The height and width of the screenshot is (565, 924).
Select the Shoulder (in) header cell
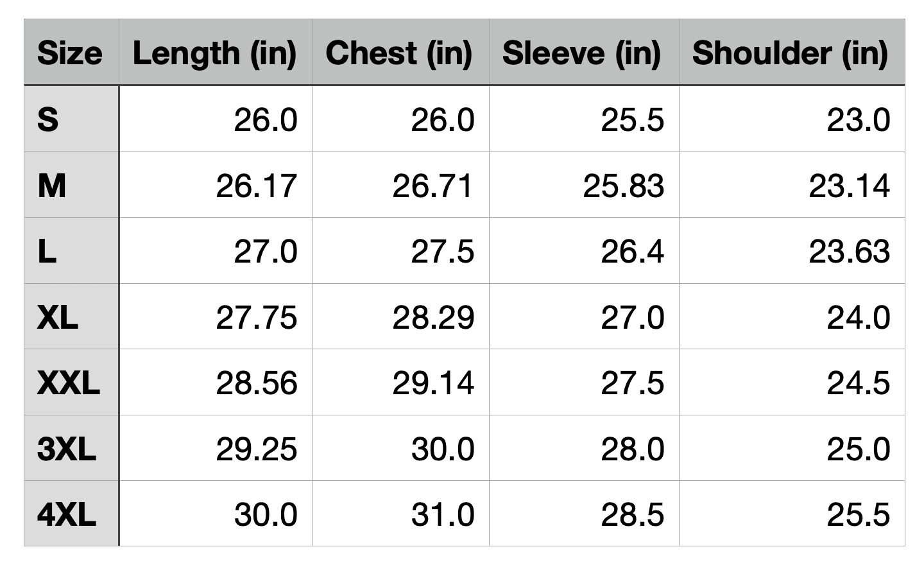(x=791, y=53)
